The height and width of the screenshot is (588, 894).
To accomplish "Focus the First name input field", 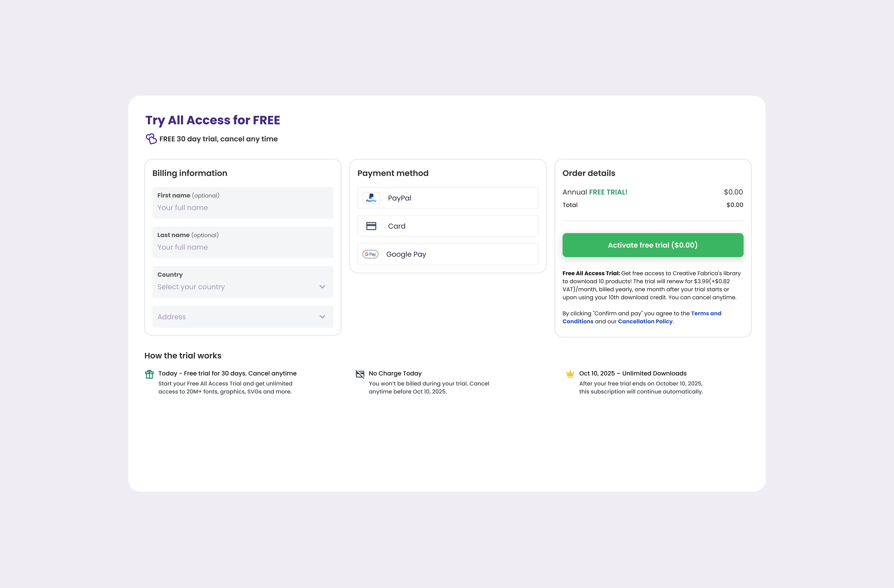I will tap(243, 208).
